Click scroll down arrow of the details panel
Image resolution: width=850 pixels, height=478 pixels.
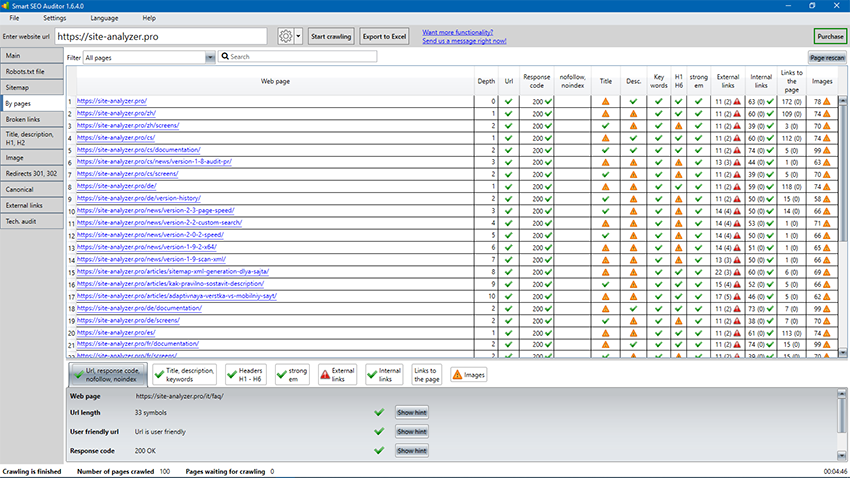click(x=842, y=456)
